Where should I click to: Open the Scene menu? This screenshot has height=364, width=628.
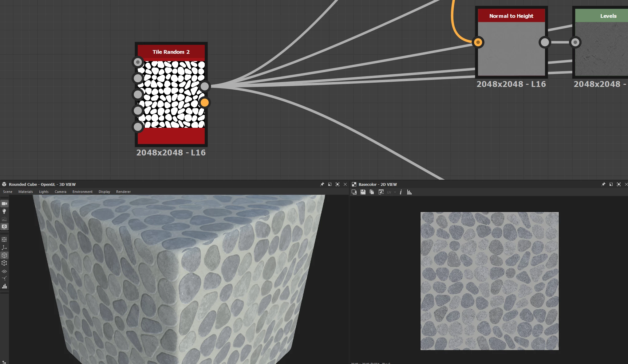(8, 192)
